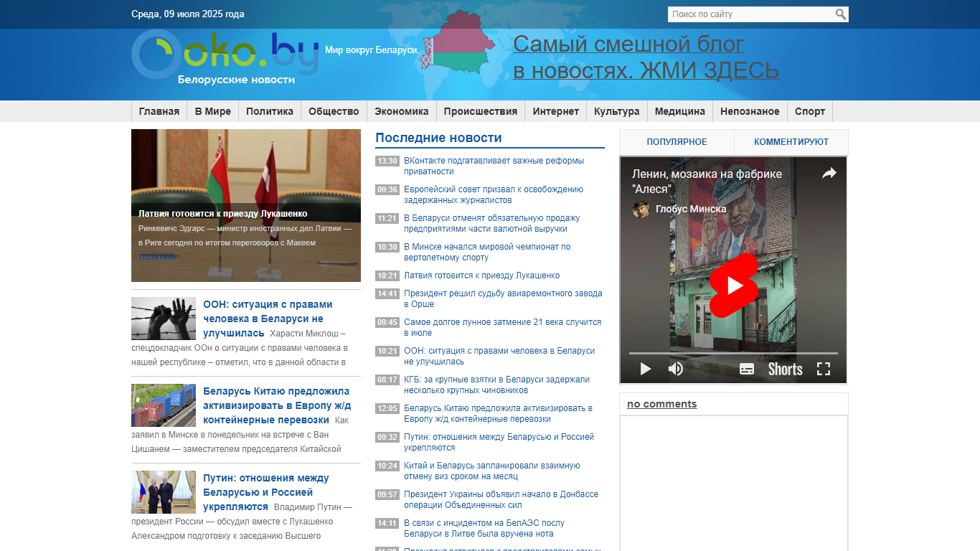Open featured Latvia flags image
This screenshot has height=551, width=980.
(246, 205)
